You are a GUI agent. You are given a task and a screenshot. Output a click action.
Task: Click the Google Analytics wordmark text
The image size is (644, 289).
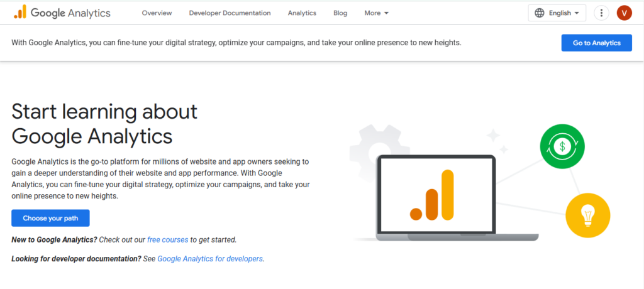[x=70, y=13]
